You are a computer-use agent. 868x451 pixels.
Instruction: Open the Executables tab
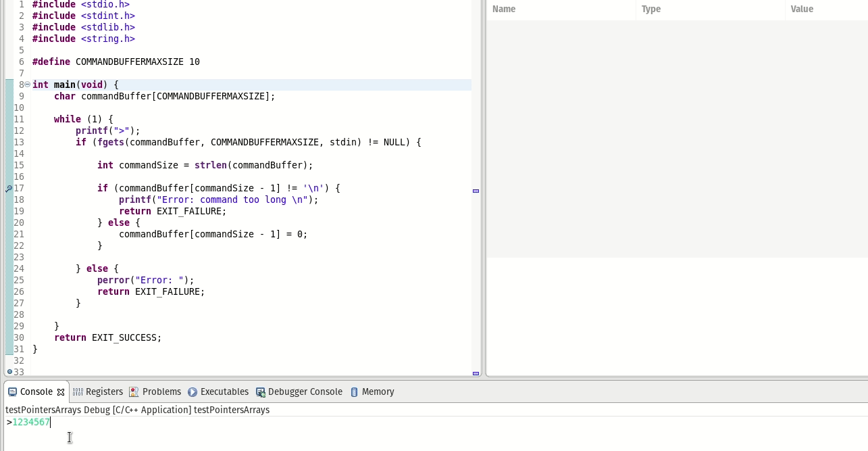tap(218, 391)
